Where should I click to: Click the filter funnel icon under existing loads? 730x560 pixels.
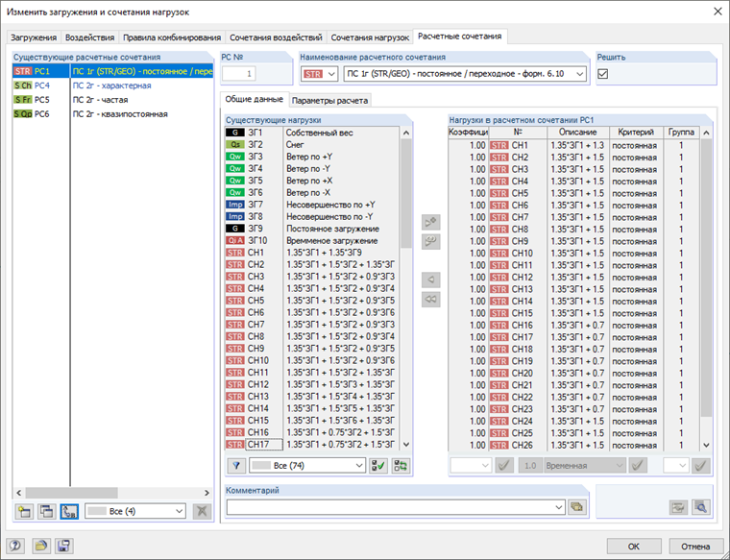(x=236, y=466)
